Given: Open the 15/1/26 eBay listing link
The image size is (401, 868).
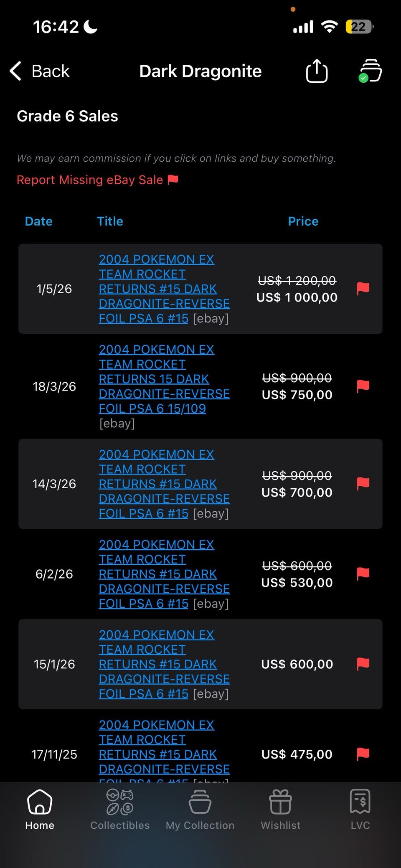Looking at the screenshot, I should click(x=164, y=664).
